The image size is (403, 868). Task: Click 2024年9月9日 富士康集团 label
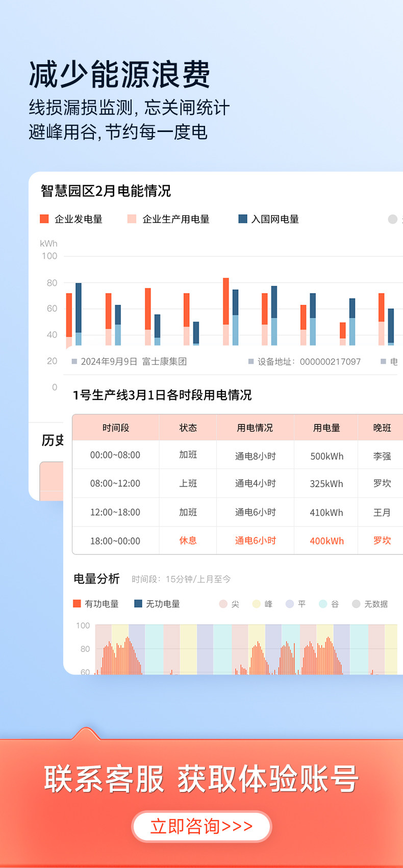point(134,361)
